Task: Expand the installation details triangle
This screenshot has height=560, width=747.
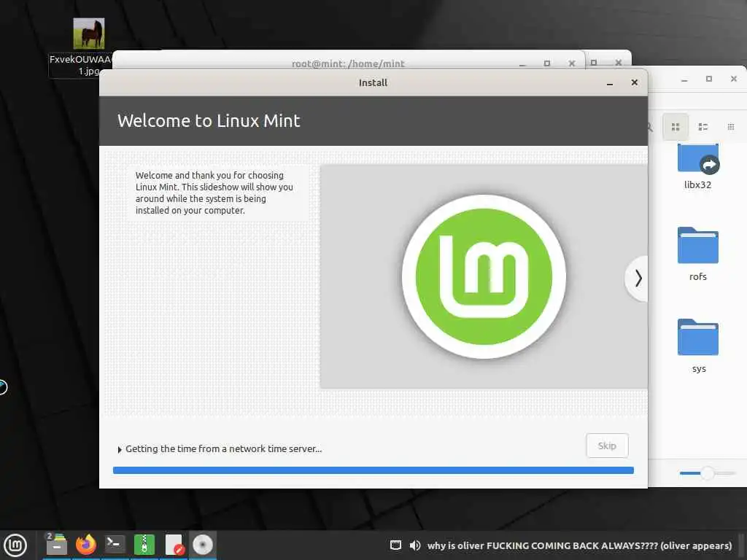Action: click(x=120, y=449)
